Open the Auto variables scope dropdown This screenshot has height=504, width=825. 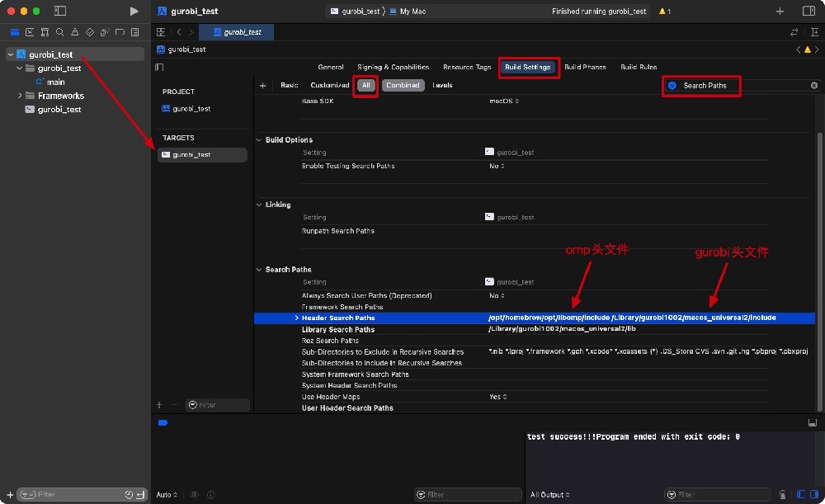pyautogui.click(x=167, y=495)
